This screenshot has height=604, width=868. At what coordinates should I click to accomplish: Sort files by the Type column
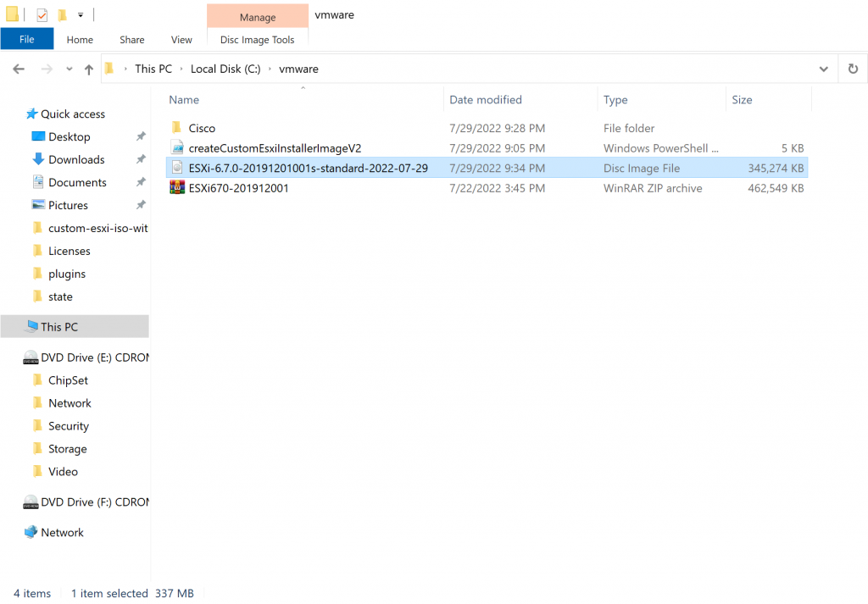615,100
